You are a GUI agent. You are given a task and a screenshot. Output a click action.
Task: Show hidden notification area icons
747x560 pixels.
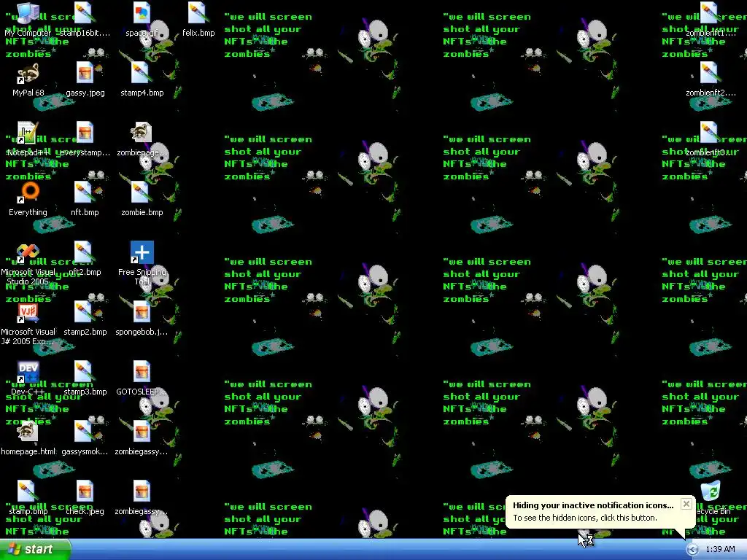[692, 550]
